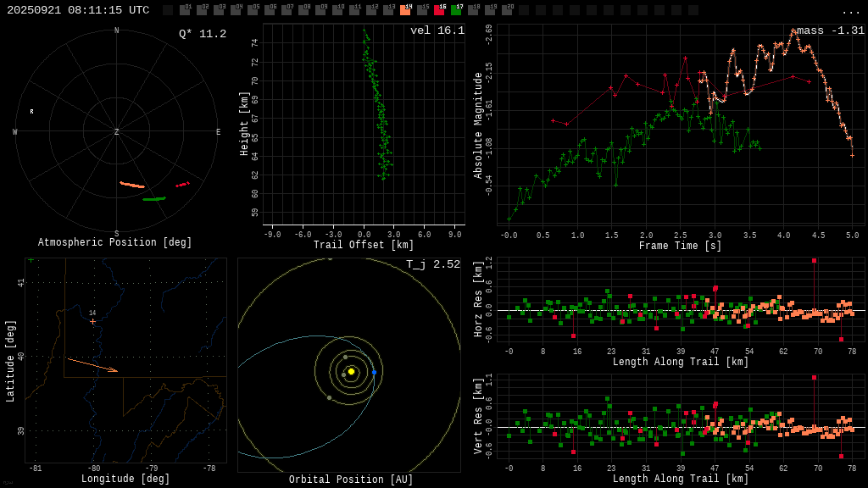This screenshot has width=868, height=488.
Task: Toggle the red camera 16 square
Action: 439,10
